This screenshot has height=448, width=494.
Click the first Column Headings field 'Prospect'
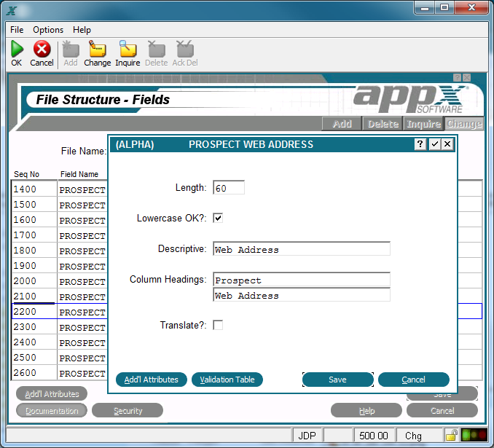click(302, 280)
